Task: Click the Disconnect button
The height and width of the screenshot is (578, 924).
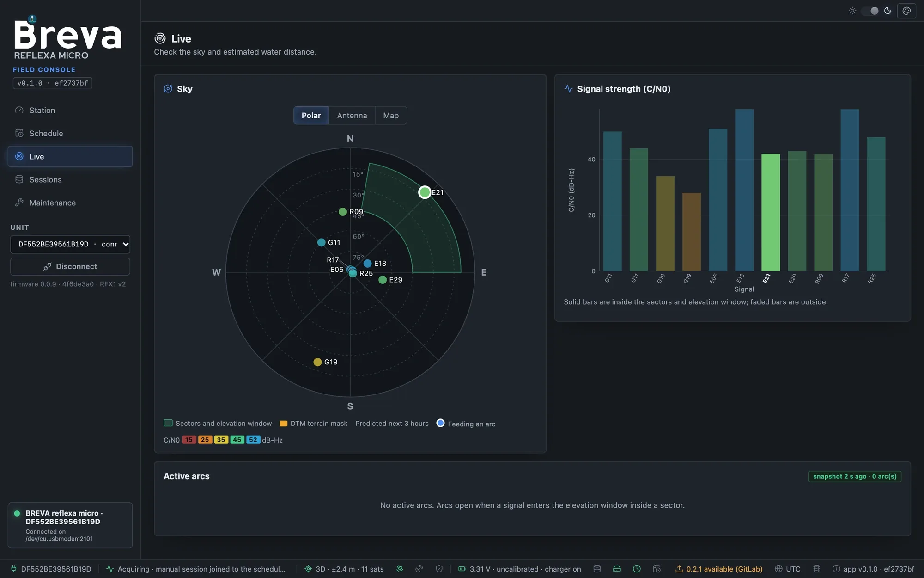Action: pos(70,266)
